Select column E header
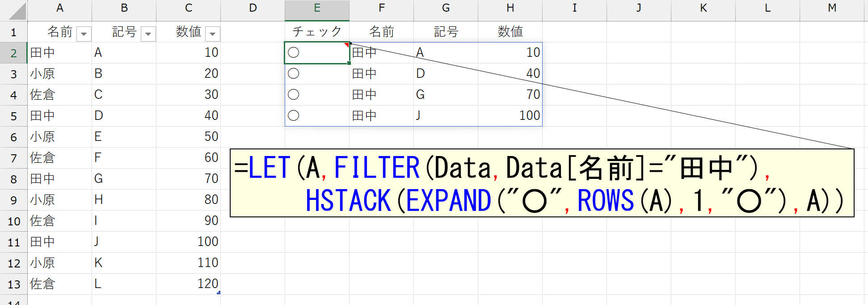This screenshot has height=305, width=868. [317, 9]
